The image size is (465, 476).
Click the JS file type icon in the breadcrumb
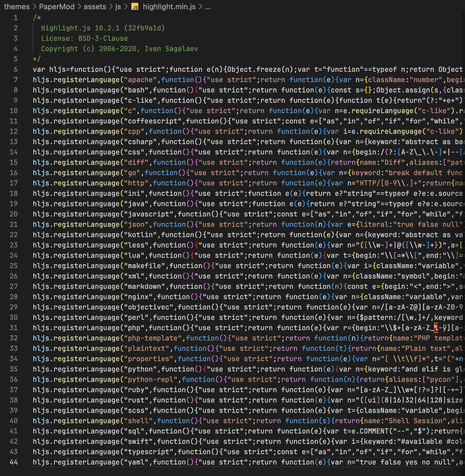(x=134, y=7)
